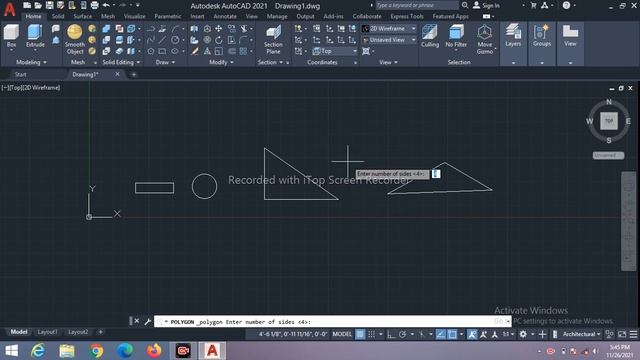Image resolution: width=640 pixels, height=360 pixels.
Task: Toggle the grid display in status bar
Action: 360,334
